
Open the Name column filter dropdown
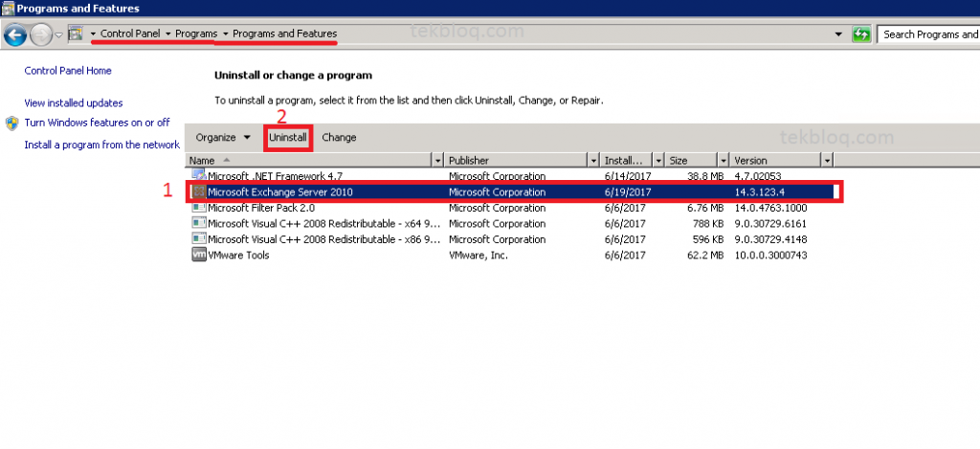(x=437, y=161)
